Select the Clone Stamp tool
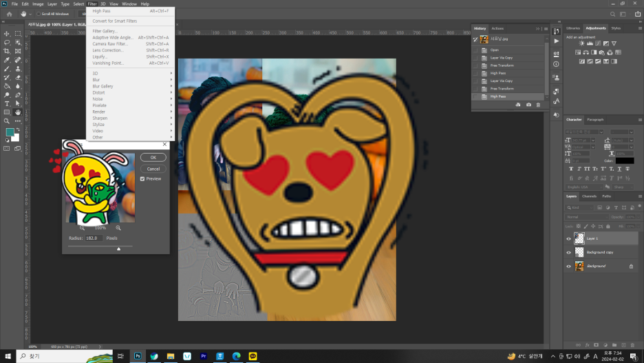644x363 pixels. pyautogui.click(x=18, y=69)
